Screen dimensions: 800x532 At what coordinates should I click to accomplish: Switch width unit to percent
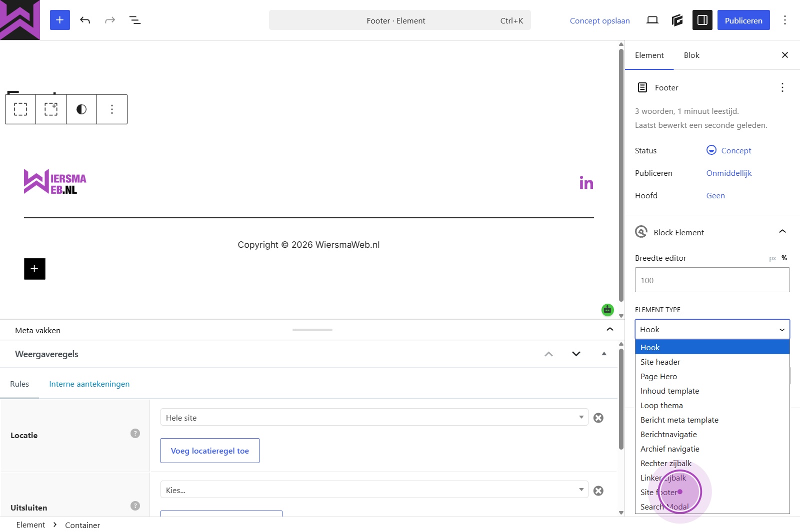(784, 258)
